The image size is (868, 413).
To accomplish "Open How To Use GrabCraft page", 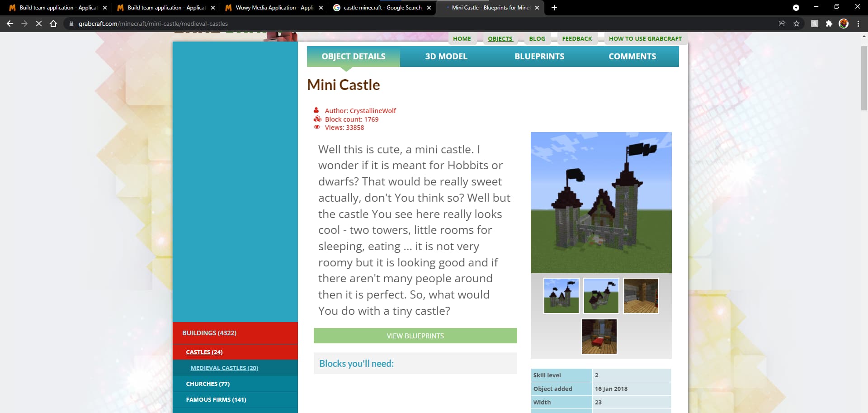I will click(x=645, y=39).
